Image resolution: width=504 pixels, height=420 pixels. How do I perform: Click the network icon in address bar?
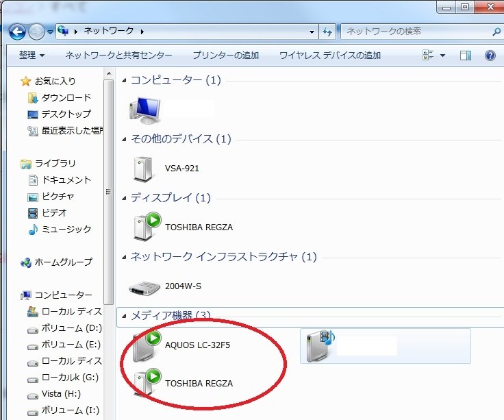(x=63, y=31)
